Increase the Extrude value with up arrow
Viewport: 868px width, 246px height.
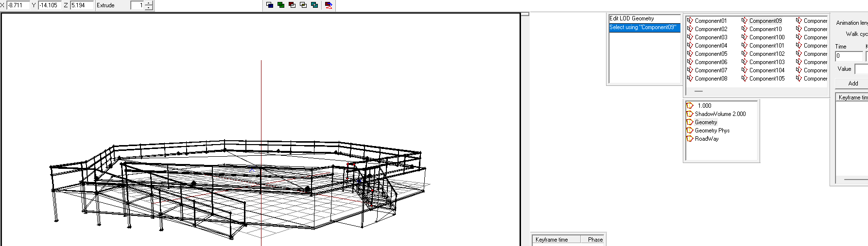tap(149, 3)
